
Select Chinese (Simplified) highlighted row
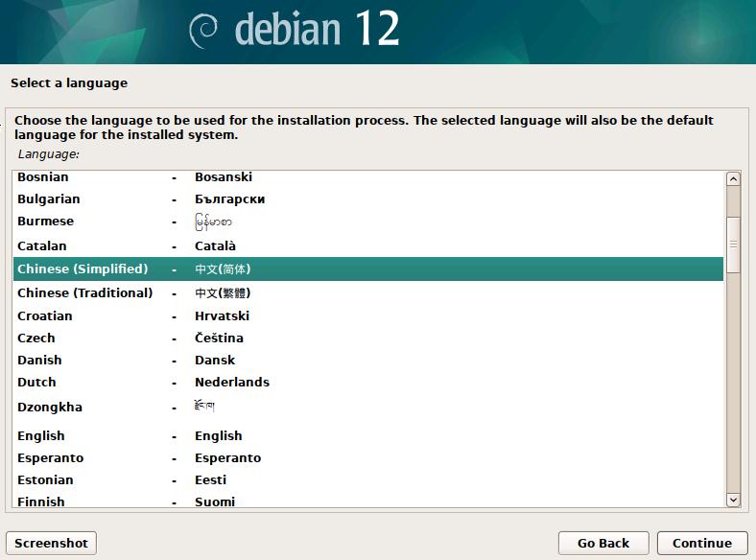click(367, 268)
